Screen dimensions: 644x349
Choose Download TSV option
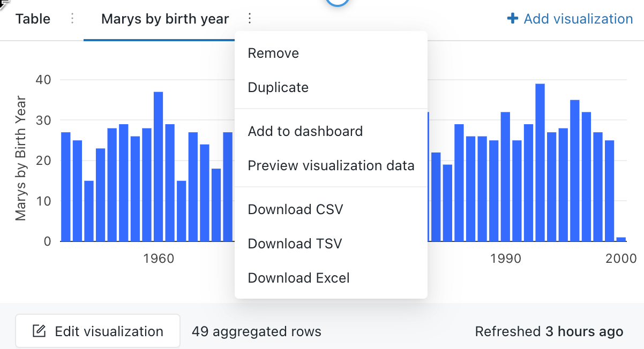[x=295, y=244]
